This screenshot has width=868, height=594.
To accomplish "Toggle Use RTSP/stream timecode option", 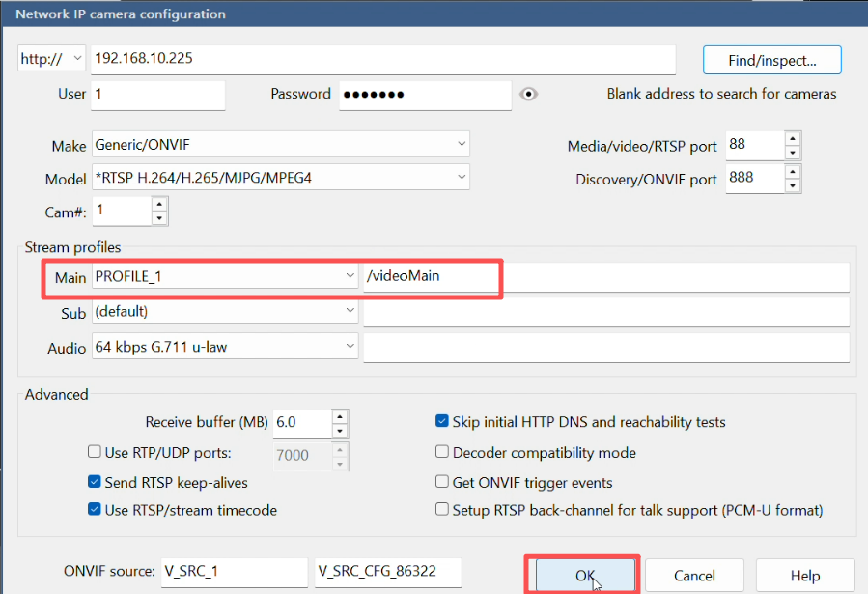I will (x=95, y=510).
